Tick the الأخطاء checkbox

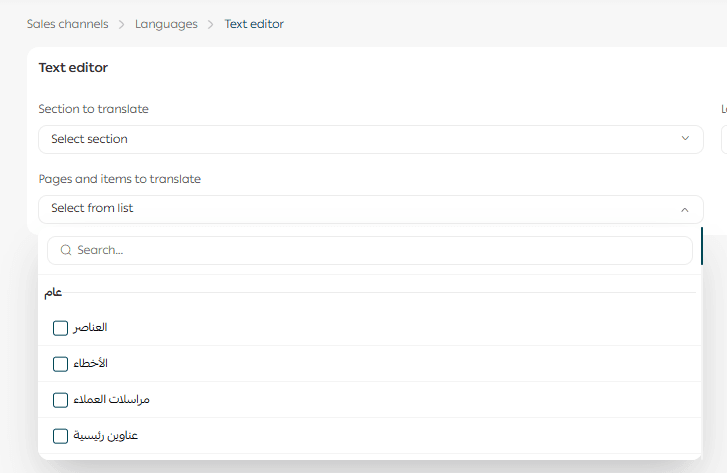tap(60, 364)
